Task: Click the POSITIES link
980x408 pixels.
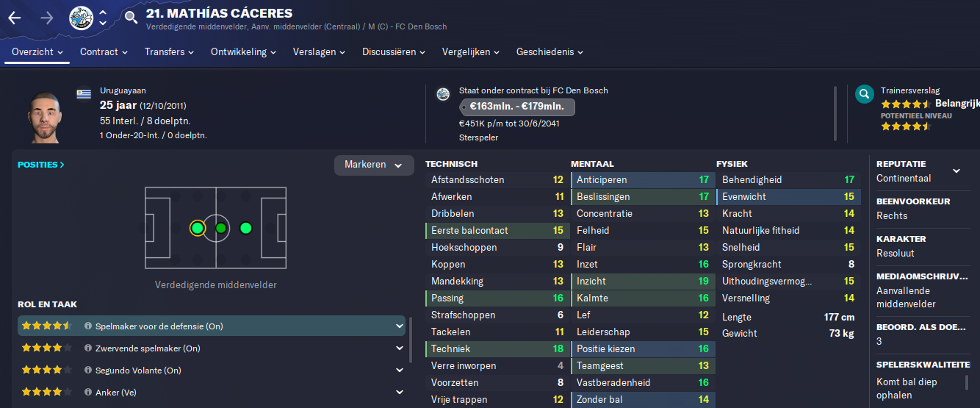Action: (41, 165)
